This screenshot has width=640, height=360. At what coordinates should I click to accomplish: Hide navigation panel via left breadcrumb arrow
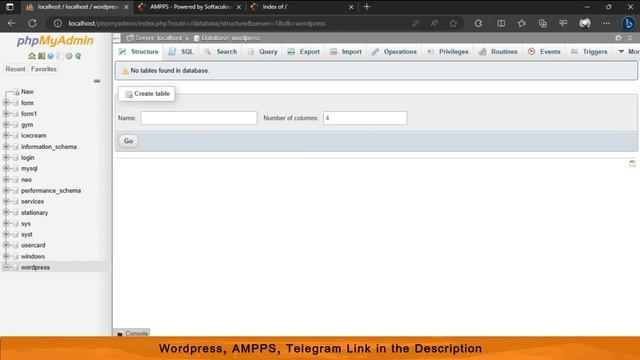117,38
